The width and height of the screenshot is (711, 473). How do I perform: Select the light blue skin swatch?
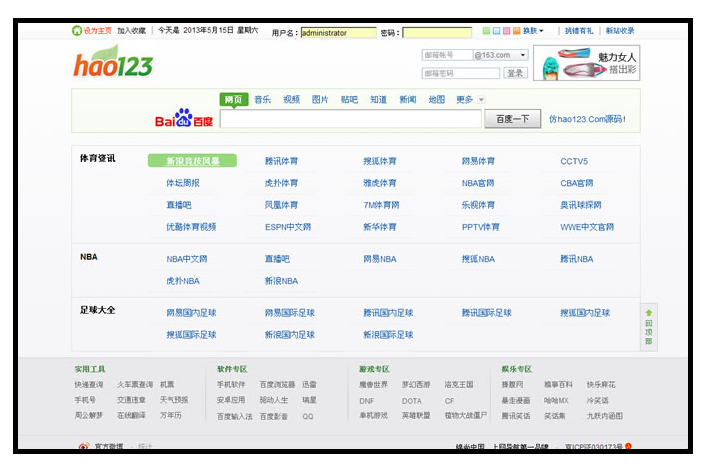[496, 30]
